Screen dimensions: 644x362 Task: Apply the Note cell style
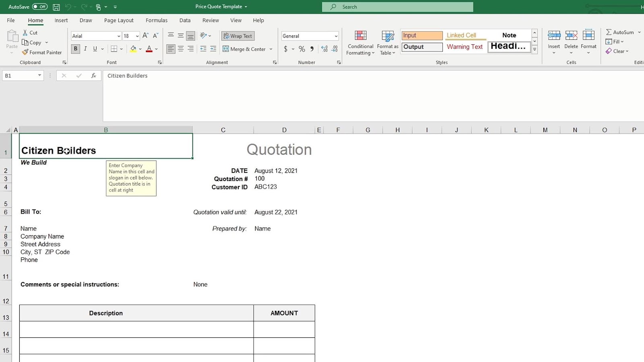click(509, 35)
